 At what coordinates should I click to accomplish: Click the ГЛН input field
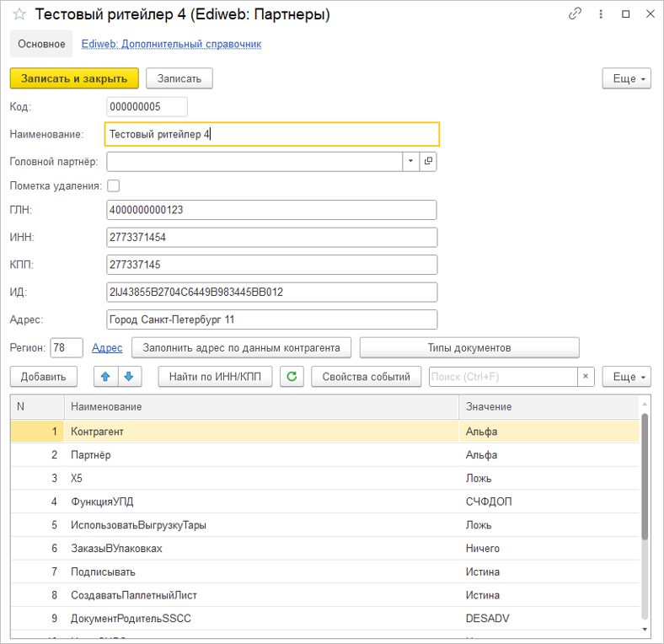coord(271,210)
